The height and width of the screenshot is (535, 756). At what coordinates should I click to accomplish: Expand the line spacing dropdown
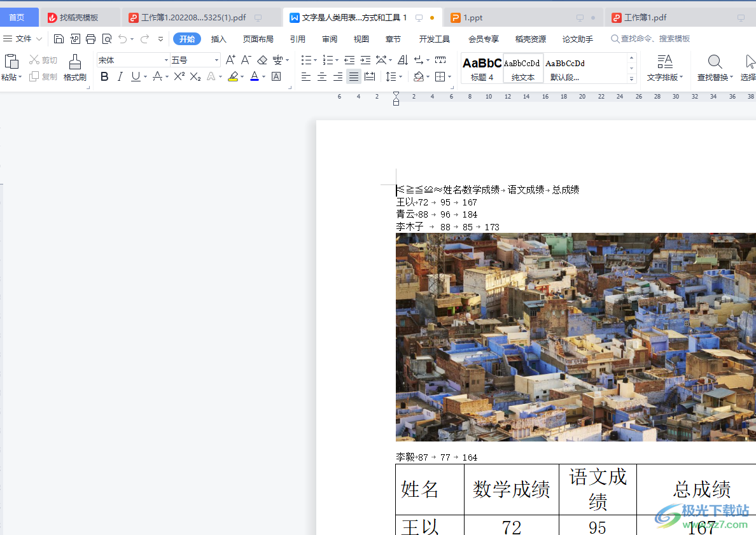click(400, 77)
